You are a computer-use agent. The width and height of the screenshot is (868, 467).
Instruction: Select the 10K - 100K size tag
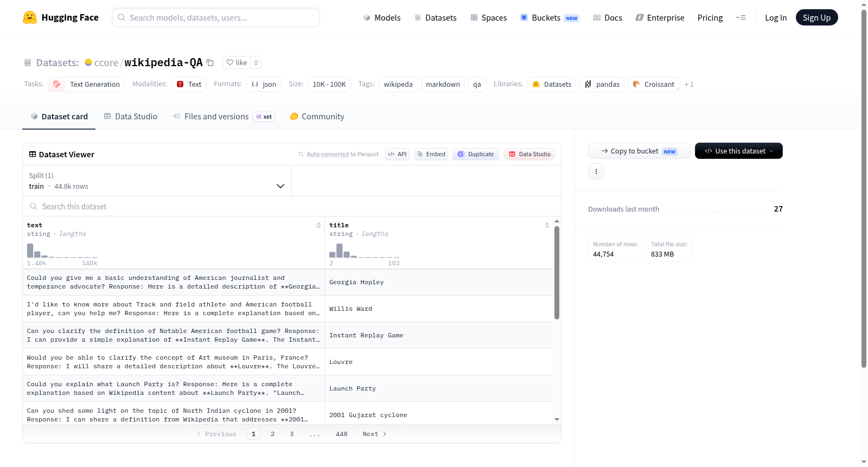(329, 84)
